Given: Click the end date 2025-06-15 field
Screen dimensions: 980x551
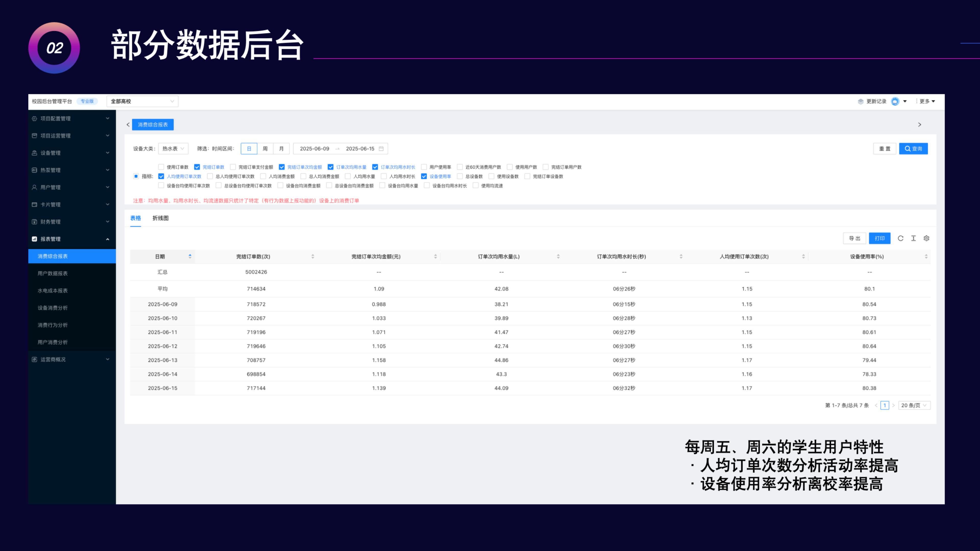Looking at the screenshot, I should click(x=360, y=149).
